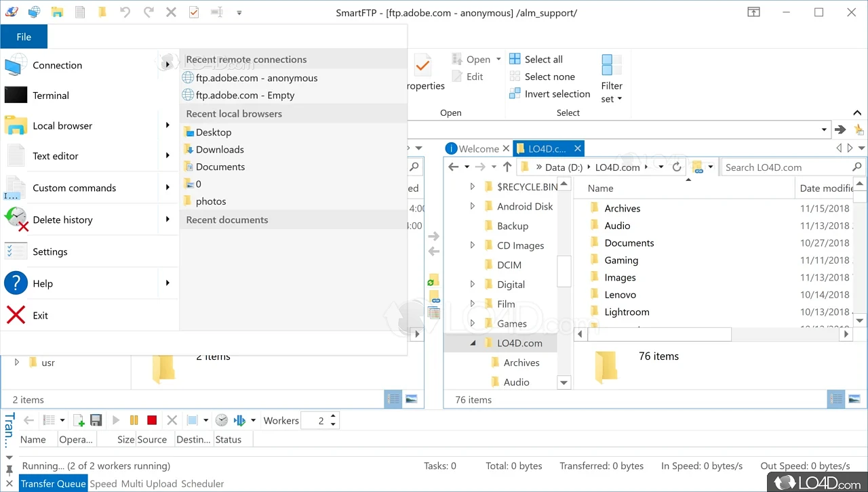The height and width of the screenshot is (492, 868).
Task: Expand the CD Images tree folder
Action: pos(473,245)
